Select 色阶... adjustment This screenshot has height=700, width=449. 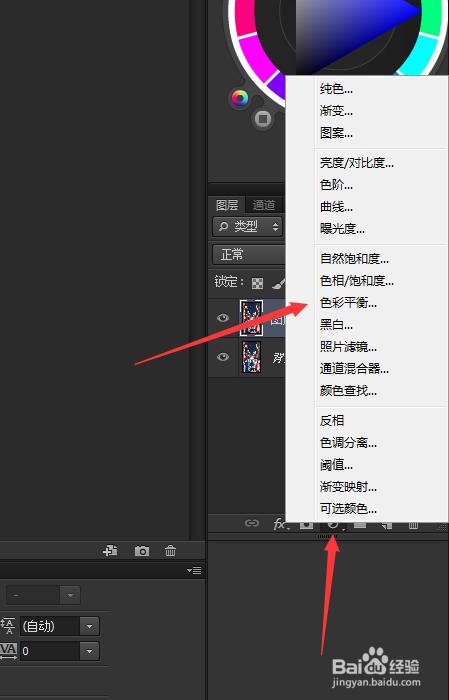click(x=336, y=184)
